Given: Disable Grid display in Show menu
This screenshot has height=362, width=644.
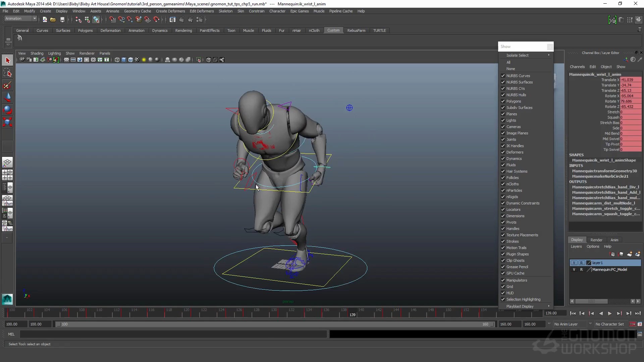Looking at the screenshot, I should tap(503, 287).
